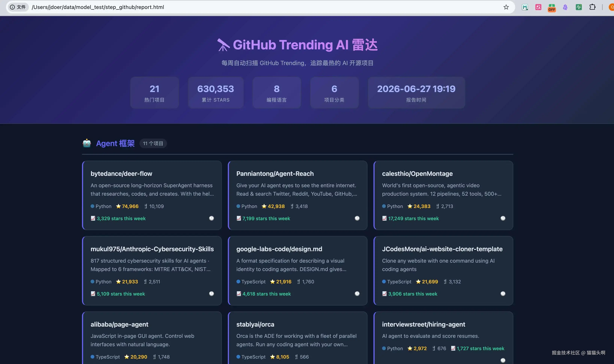Click the clock icon on calesthio/OpenMontage card
614x364 pixels.
coord(503,218)
